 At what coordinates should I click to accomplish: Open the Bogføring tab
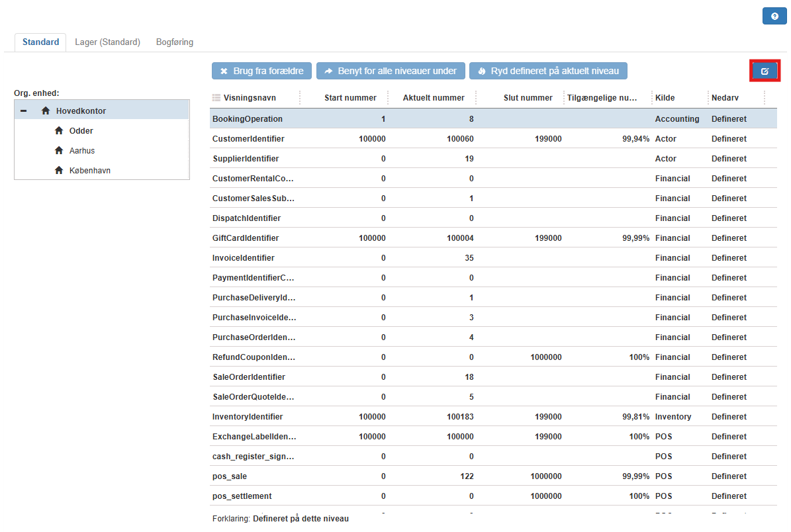point(175,42)
